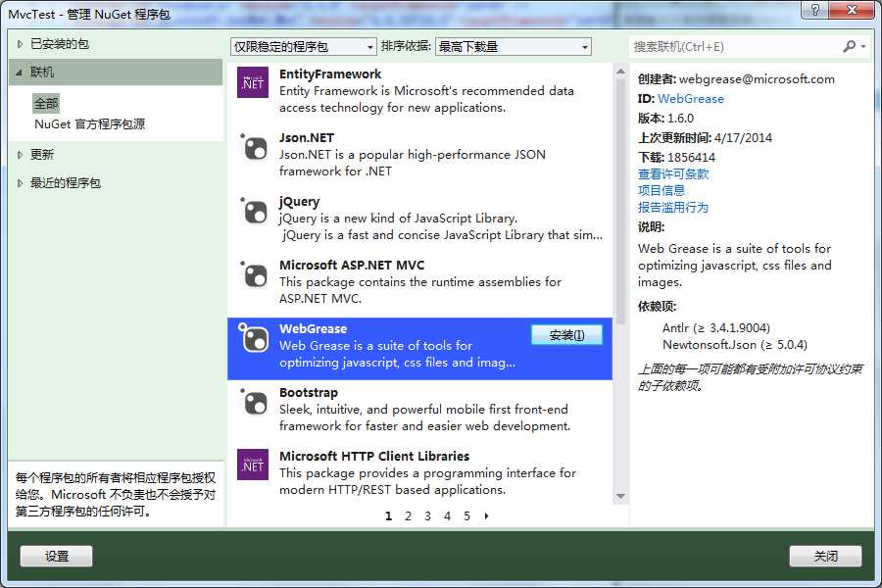
Task: Expand the 已安装的包 tree node
Action: click(x=20, y=44)
